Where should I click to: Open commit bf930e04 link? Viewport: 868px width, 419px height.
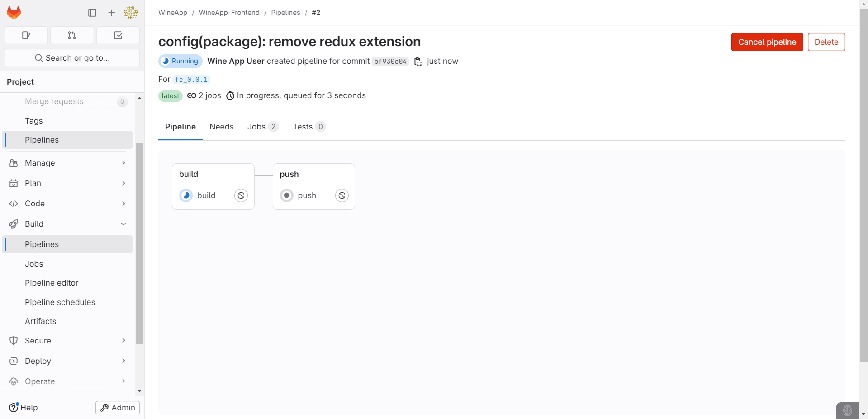click(390, 62)
